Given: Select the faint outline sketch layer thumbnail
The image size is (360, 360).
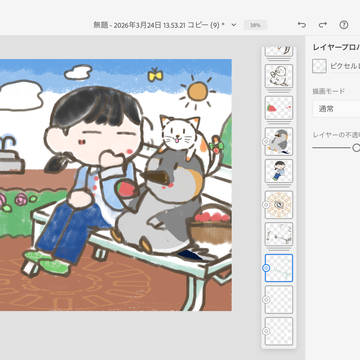Looking at the screenshot, I should coord(279,234).
